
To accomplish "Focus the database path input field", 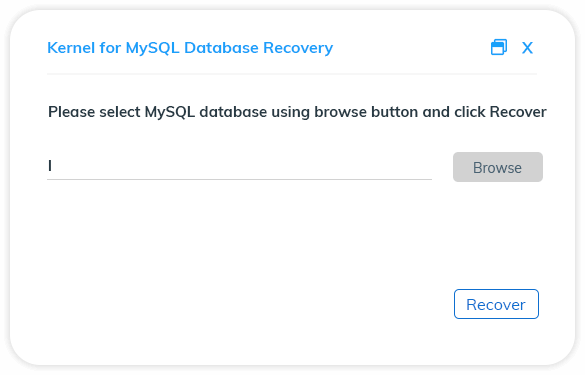I will click(239, 166).
